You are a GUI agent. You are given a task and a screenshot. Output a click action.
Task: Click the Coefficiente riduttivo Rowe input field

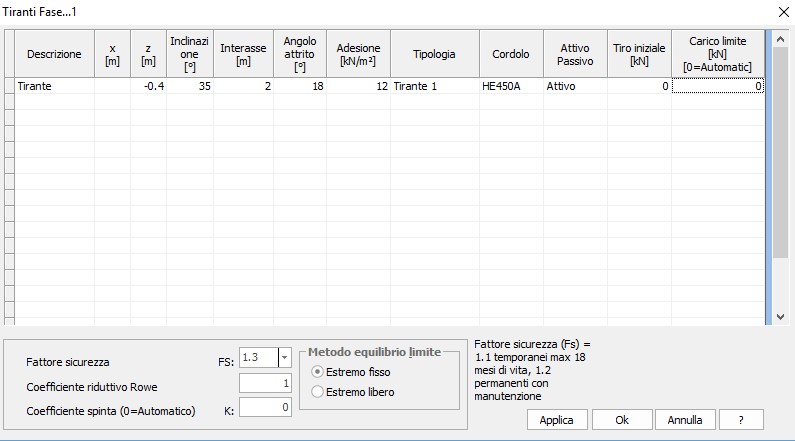(x=265, y=383)
